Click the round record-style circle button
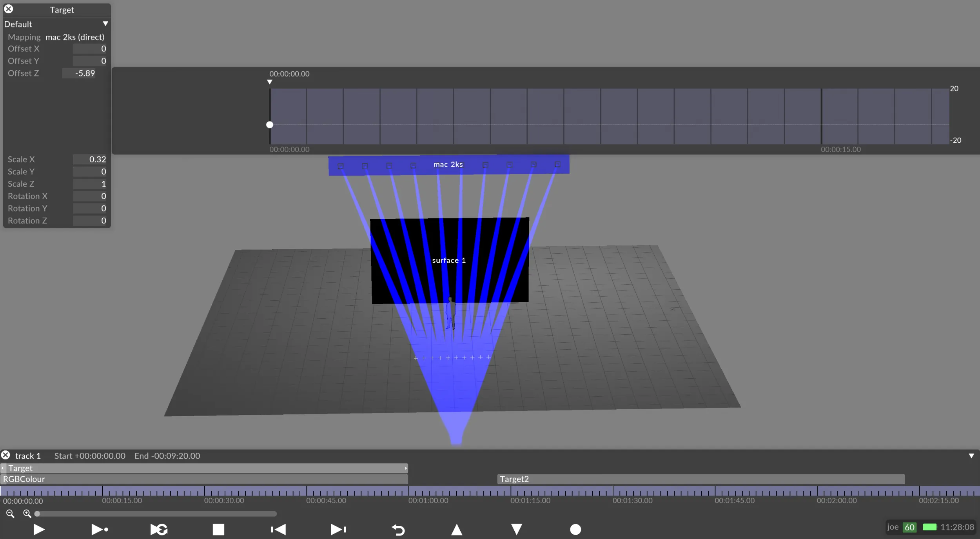 coord(575,530)
